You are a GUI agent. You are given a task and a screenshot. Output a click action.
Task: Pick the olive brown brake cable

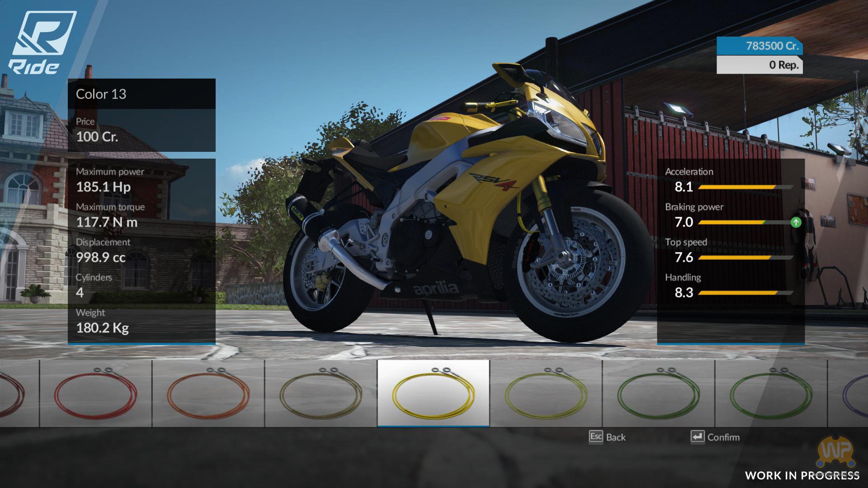[321, 393]
